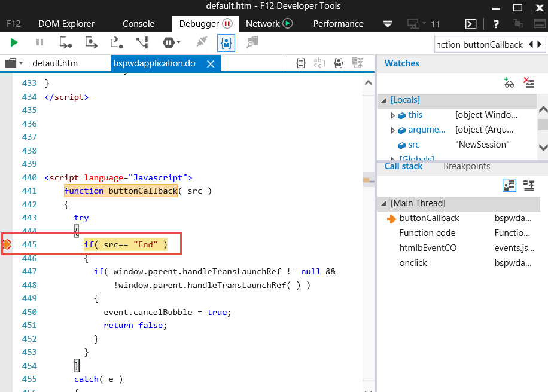The width and height of the screenshot is (548, 392).
Task: Click the F12 label
Action: point(14,24)
